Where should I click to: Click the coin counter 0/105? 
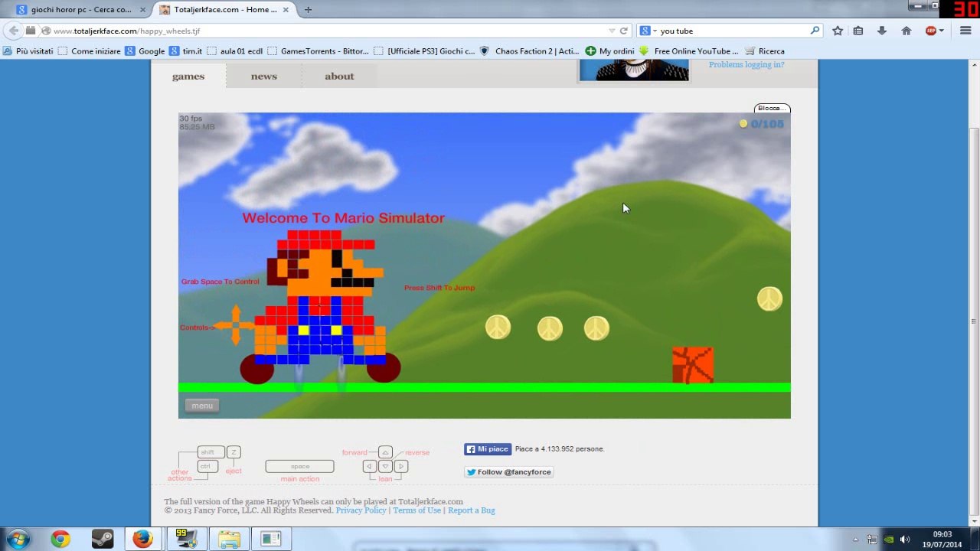[762, 123]
